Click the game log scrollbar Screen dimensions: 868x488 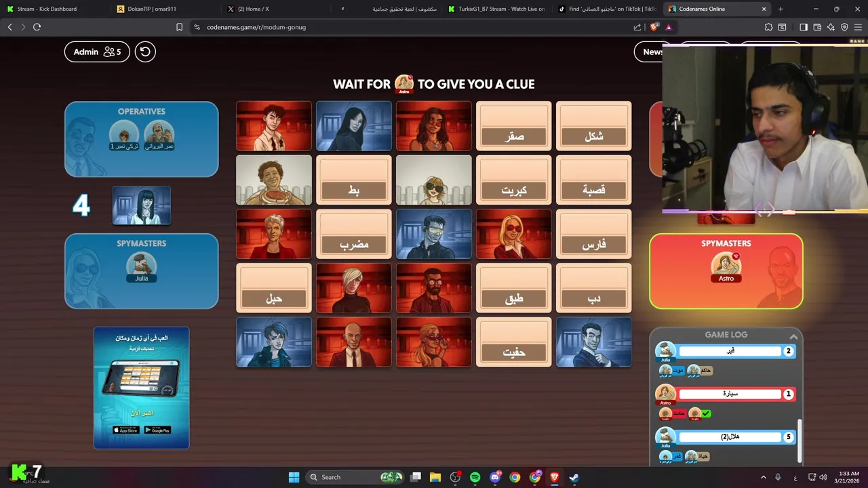pyautogui.click(x=800, y=441)
